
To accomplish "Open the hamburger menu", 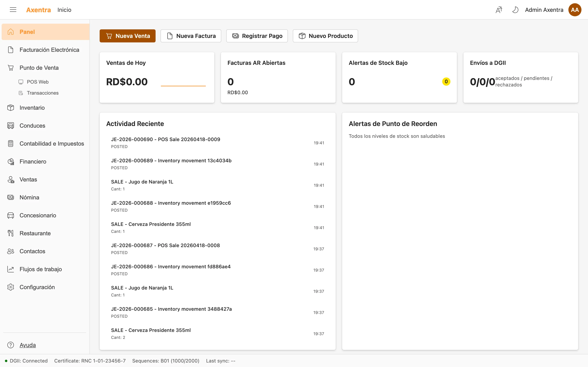I will pos(13,9).
